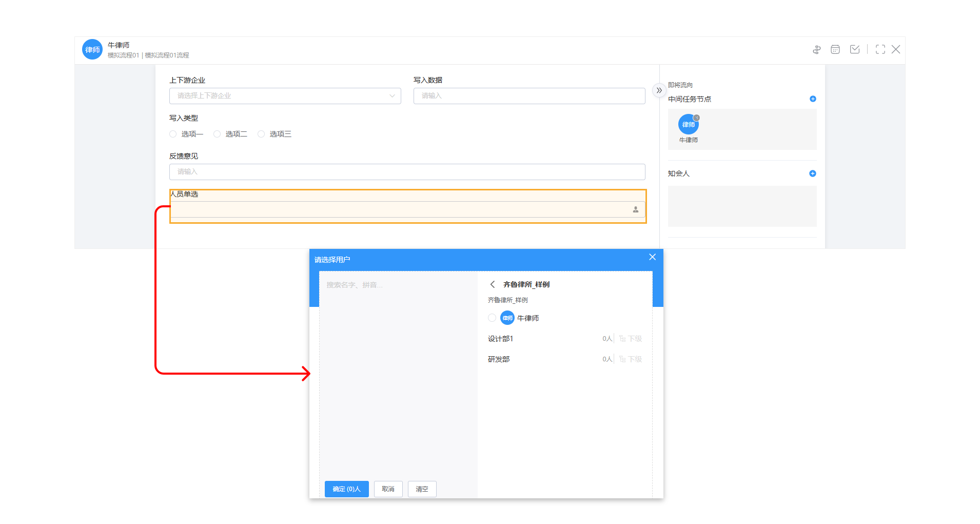
Task: Add a person to 知会人
Action: tap(812, 173)
